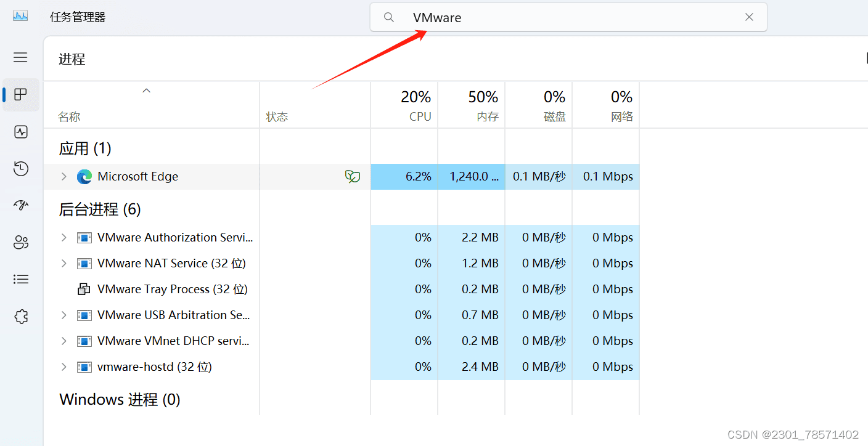
Task: Expand VMware NAT Service row
Action: pos(63,264)
